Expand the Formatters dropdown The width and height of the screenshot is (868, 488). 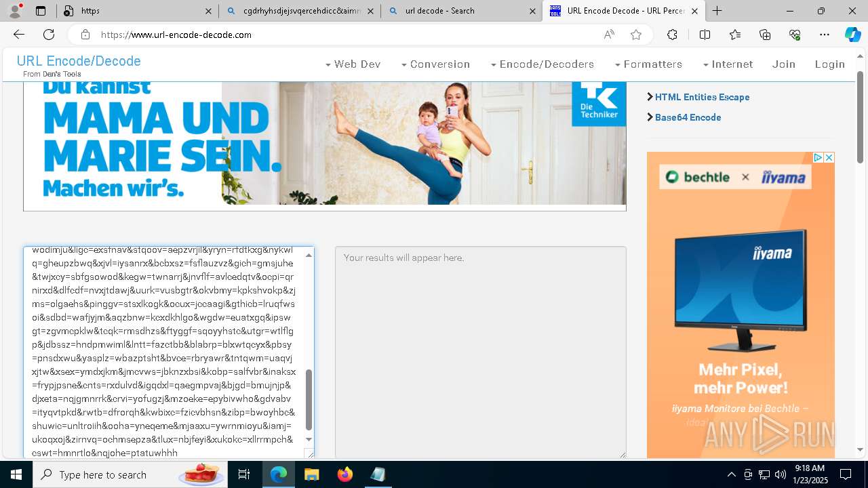648,64
